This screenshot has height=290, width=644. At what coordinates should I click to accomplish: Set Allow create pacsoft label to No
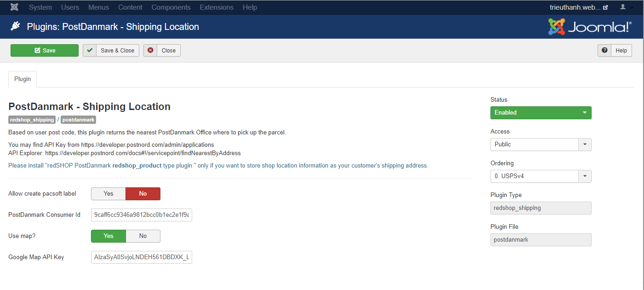click(143, 194)
